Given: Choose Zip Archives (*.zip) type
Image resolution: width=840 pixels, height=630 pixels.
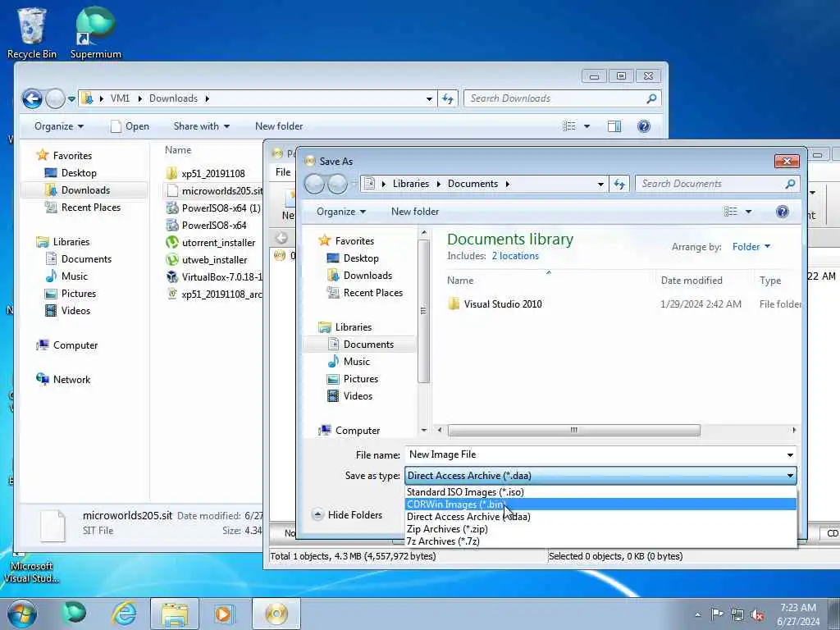Looking at the screenshot, I should pyautogui.click(x=600, y=529).
